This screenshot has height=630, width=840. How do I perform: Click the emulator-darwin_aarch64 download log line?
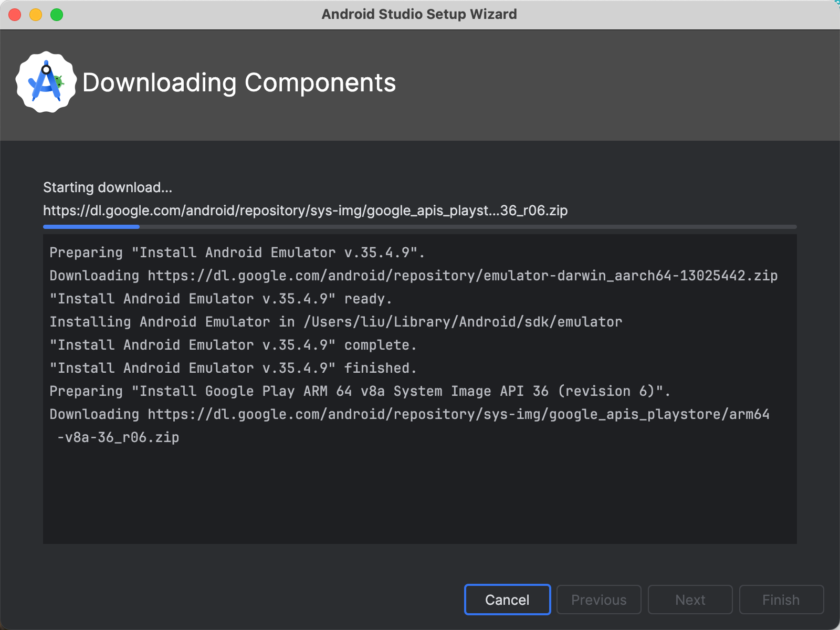pos(413,276)
